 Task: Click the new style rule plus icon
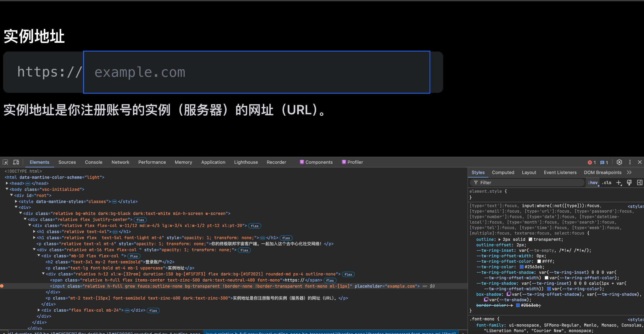tap(619, 183)
